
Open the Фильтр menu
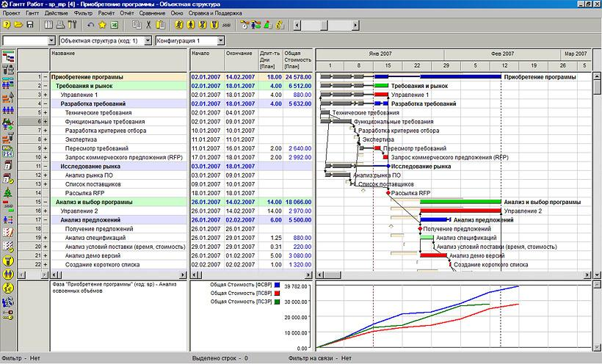(84, 14)
